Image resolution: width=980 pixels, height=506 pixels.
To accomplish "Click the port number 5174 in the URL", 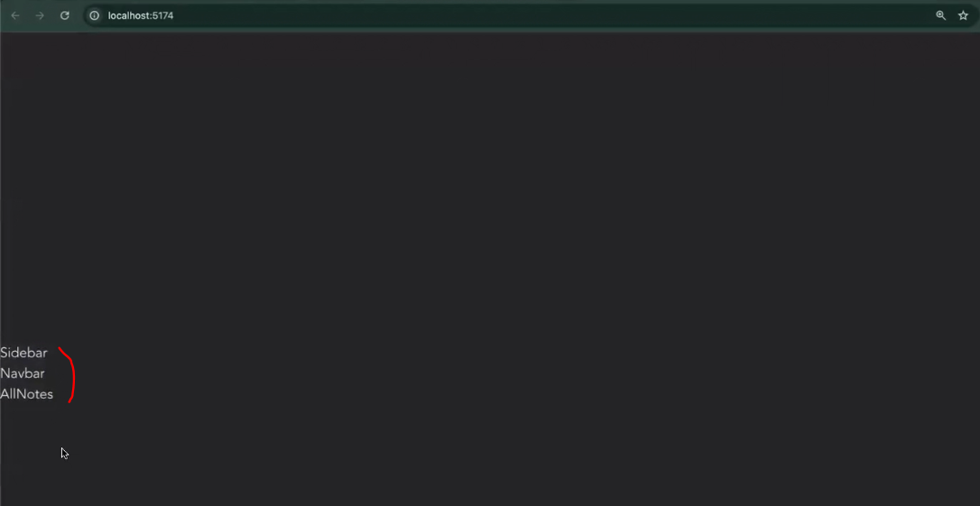I will (162, 15).
